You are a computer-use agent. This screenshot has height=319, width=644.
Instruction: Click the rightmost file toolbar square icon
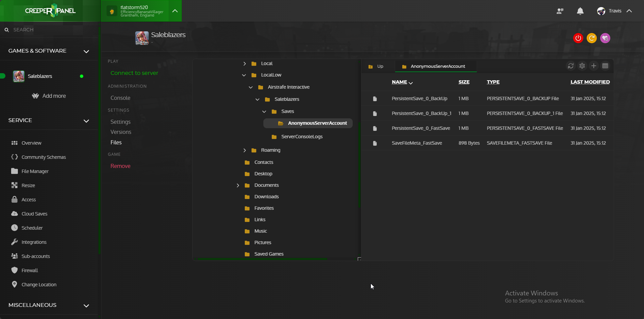(605, 66)
